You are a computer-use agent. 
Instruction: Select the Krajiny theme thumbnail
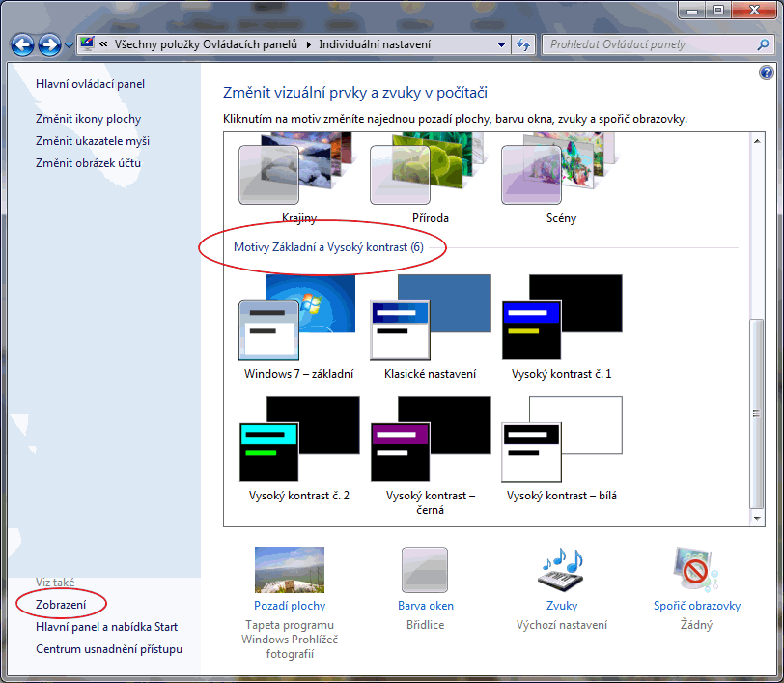[x=299, y=170]
